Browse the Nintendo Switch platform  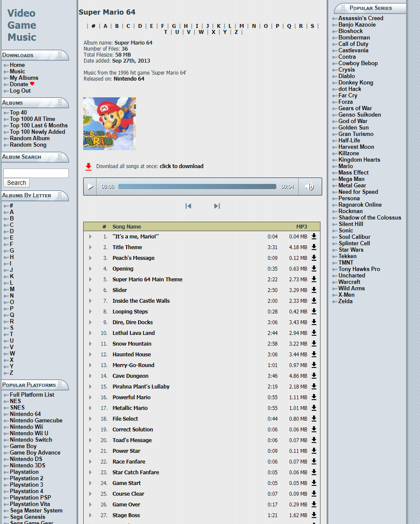31,440
